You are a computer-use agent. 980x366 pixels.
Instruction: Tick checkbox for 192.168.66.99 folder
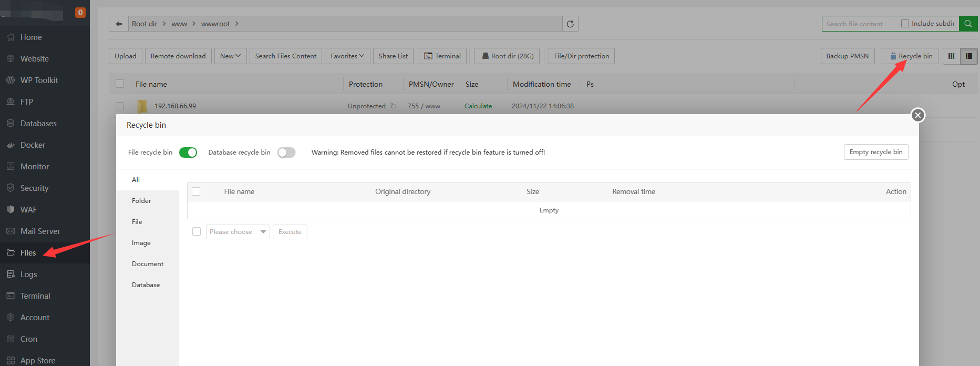pos(120,106)
